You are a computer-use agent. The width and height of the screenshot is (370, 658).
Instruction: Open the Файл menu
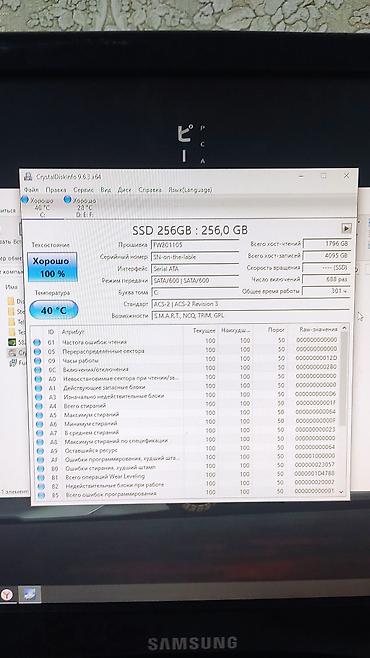click(x=31, y=190)
